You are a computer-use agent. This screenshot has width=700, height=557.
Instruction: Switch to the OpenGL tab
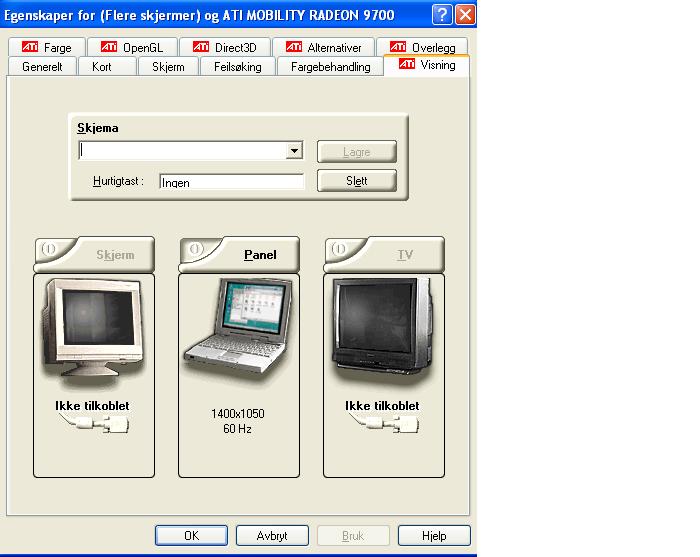pyautogui.click(x=132, y=47)
